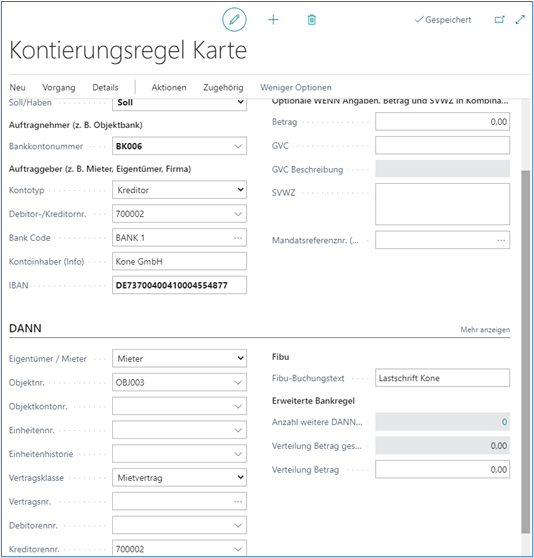Click the Erweiterte Bankregel heading
Image resolution: width=534 pixels, height=558 pixels.
click(x=313, y=401)
